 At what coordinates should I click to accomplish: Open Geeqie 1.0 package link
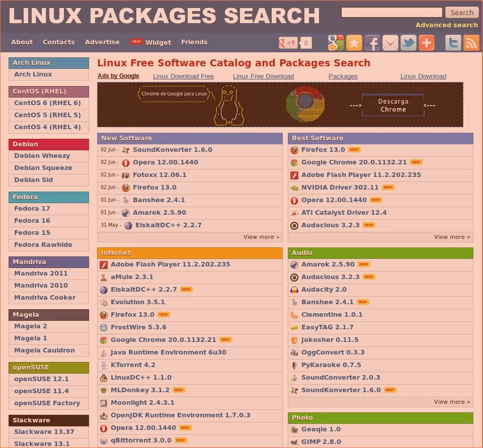320,429
